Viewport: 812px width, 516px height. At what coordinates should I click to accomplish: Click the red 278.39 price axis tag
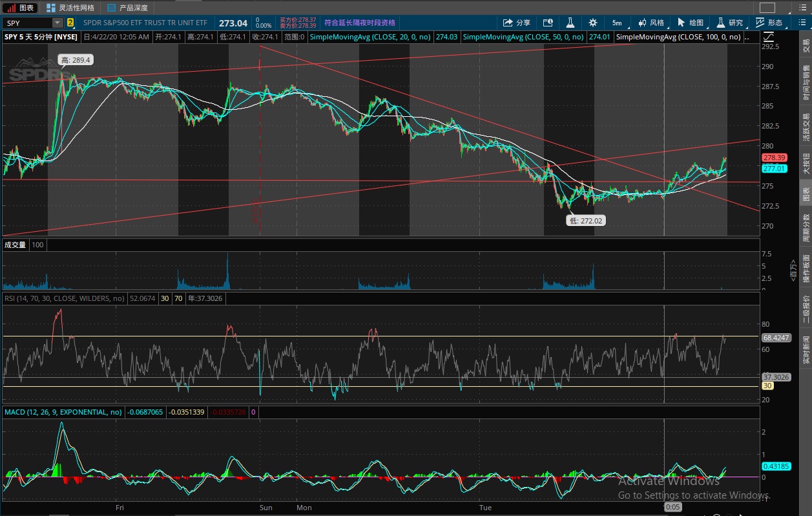(x=774, y=158)
